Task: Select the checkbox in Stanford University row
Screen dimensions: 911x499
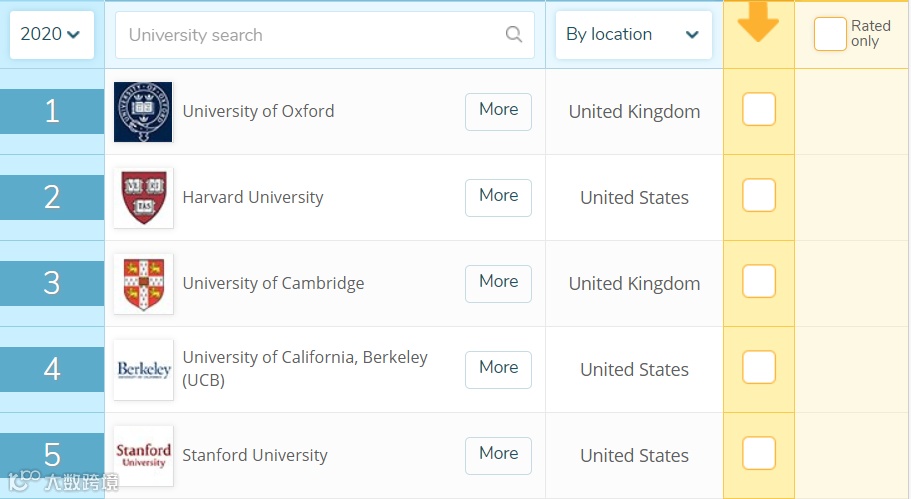Action: 759,454
